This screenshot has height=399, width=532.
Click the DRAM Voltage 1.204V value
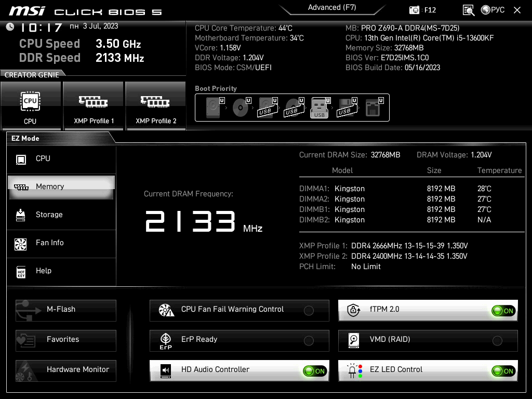pos(481,155)
